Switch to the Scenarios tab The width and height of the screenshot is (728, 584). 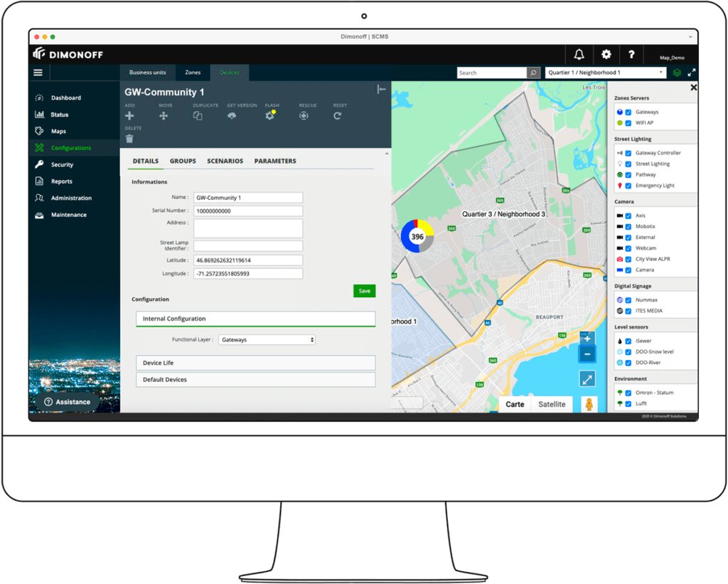click(x=225, y=161)
